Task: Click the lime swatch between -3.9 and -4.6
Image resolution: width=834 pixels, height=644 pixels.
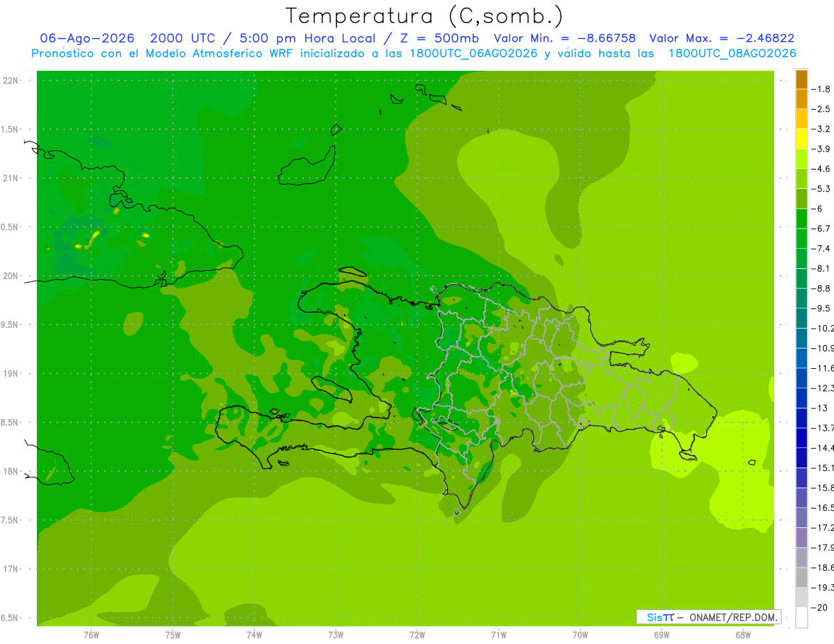Action: pyautogui.click(x=801, y=159)
